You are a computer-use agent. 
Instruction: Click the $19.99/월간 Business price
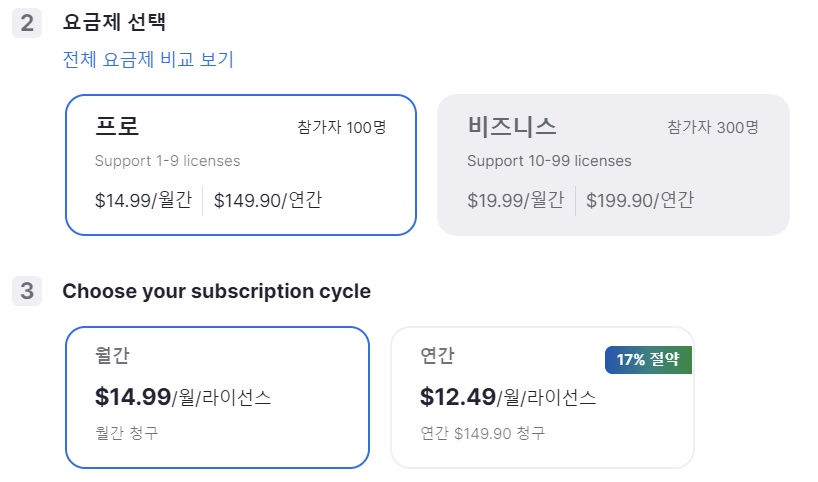pyautogui.click(x=515, y=200)
